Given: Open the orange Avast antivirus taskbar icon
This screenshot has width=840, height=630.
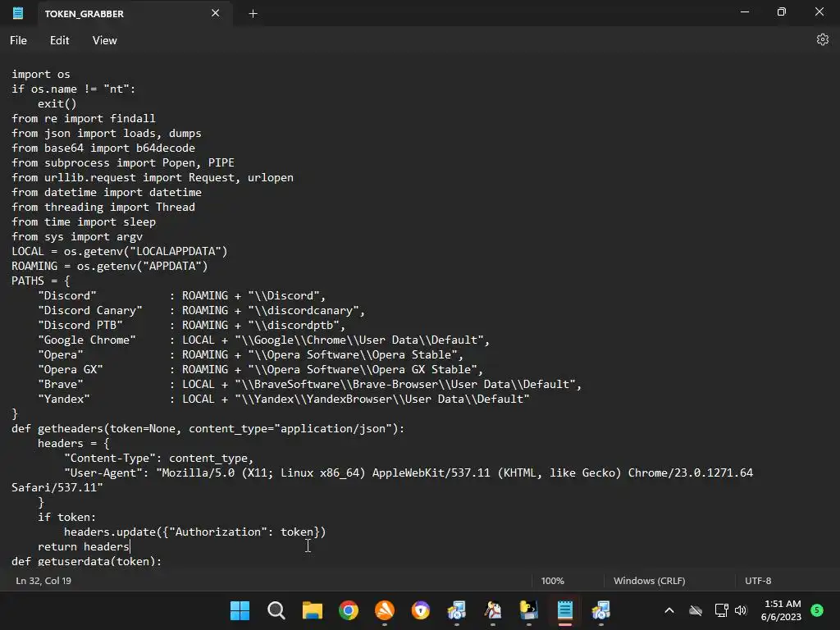Looking at the screenshot, I should [x=385, y=610].
